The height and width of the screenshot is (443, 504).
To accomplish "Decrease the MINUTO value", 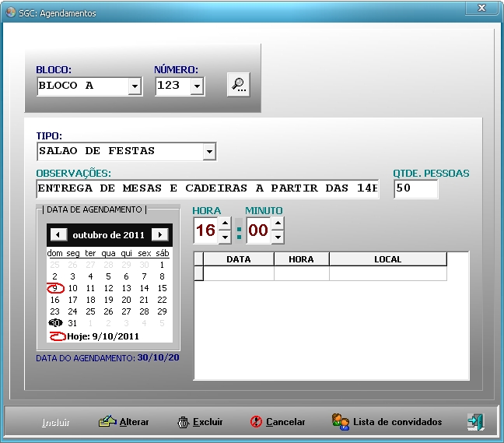I will (x=277, y=237).
